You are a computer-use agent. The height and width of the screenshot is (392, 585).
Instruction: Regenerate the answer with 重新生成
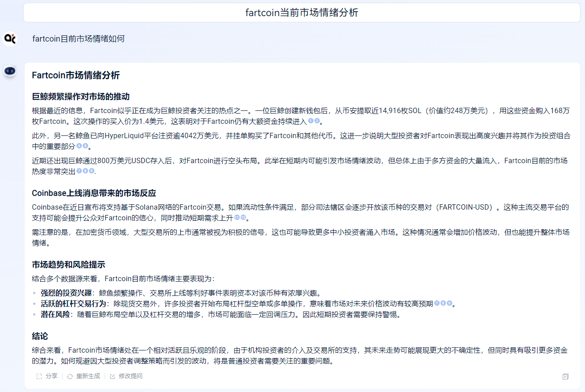coord(84,376)
